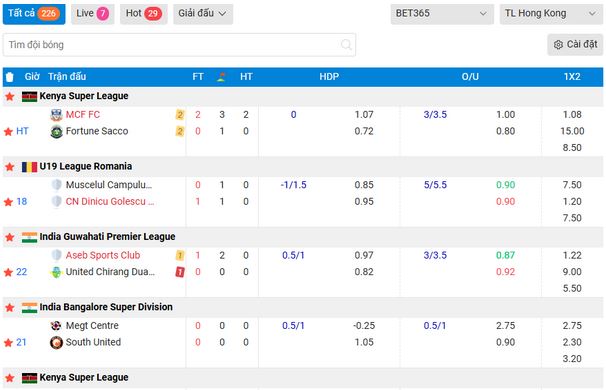The height and width of the screenshot is (390, 606).
Task: Open Cài đặt settings button
Action: coord(575,44)
